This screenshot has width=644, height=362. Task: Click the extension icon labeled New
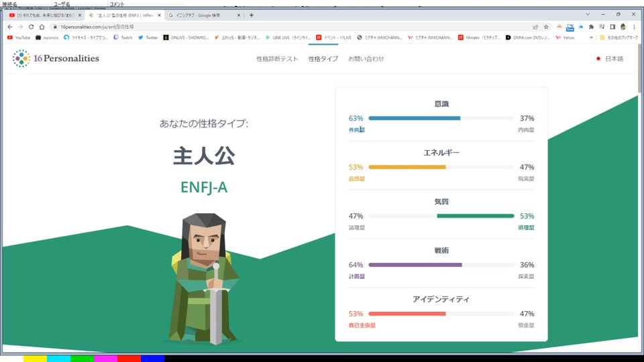(570, 27)
